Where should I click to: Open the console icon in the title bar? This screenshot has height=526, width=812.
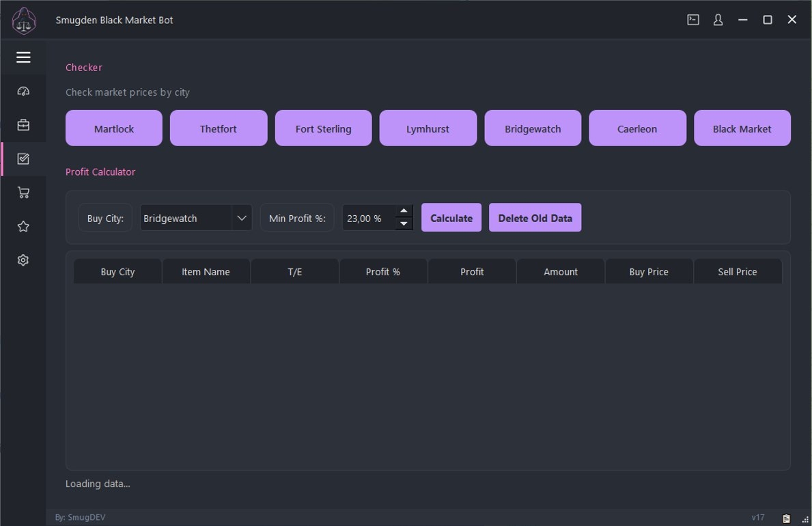tap(692, 20)
